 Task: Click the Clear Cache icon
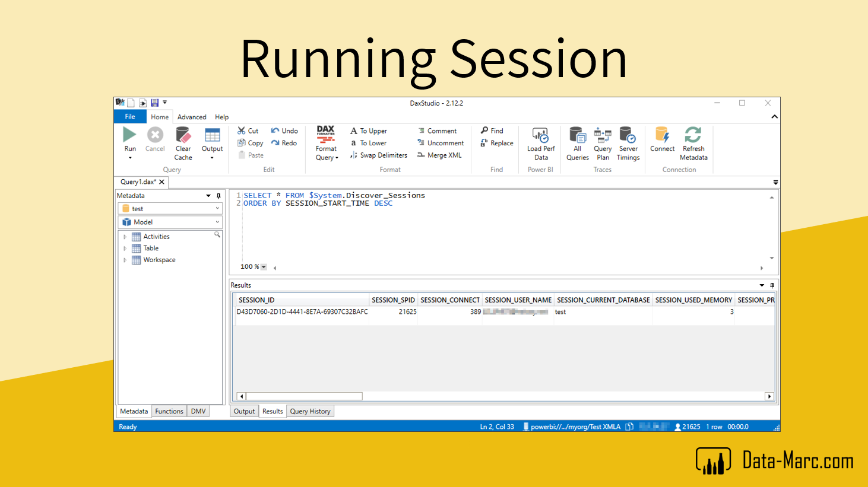[x=183, y=135]
